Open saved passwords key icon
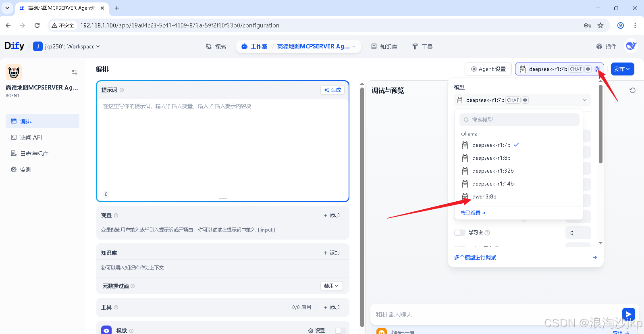 (x=588, y=25)
